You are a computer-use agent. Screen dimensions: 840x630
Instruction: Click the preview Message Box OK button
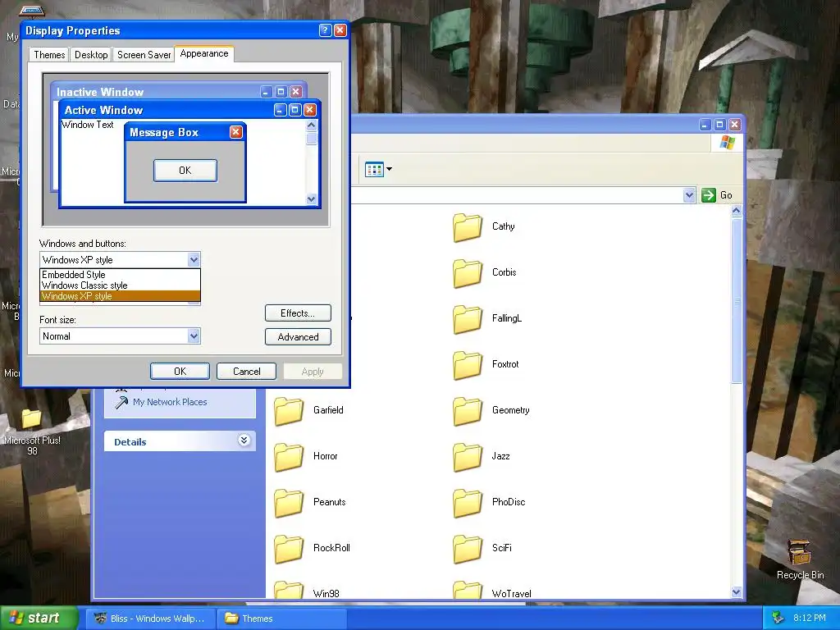click(185, 171)
